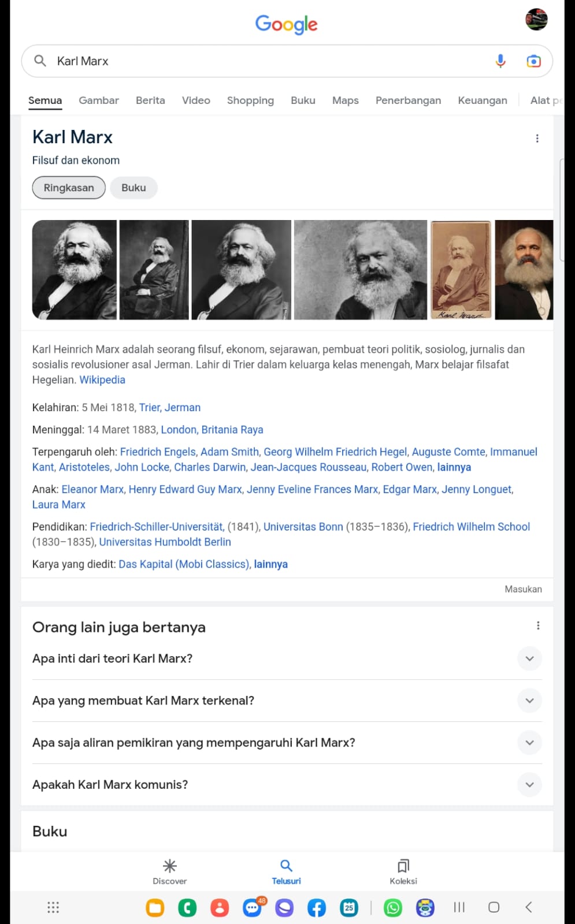Open Das Kapital (Mobi Classics) link
The image size is (575, 924).
click(x=184, y=564)
